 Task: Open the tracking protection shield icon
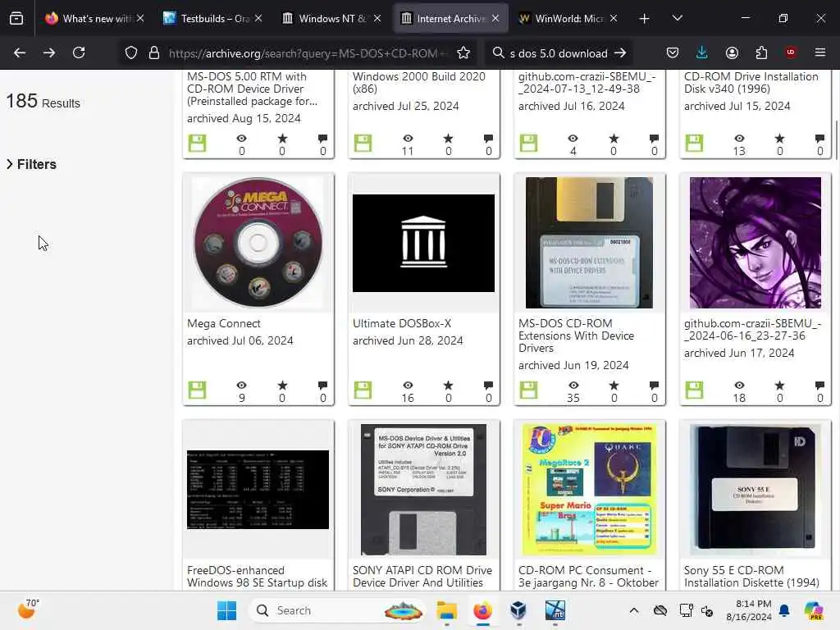tap(131, 53)
